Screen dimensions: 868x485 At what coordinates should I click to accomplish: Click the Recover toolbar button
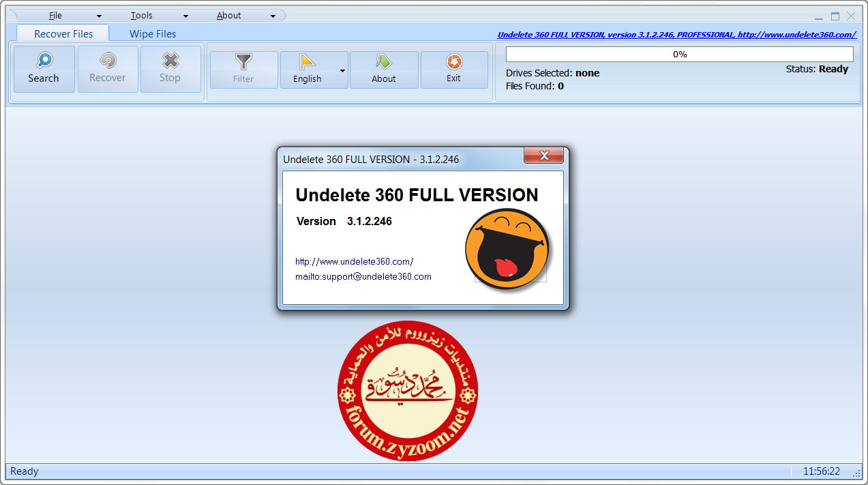pos(108,69)
